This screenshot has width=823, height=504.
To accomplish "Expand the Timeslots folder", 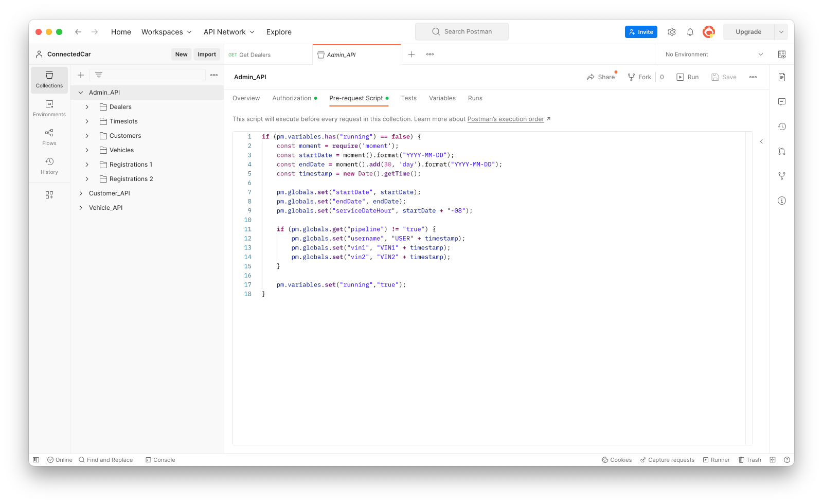I will (87, 121).
